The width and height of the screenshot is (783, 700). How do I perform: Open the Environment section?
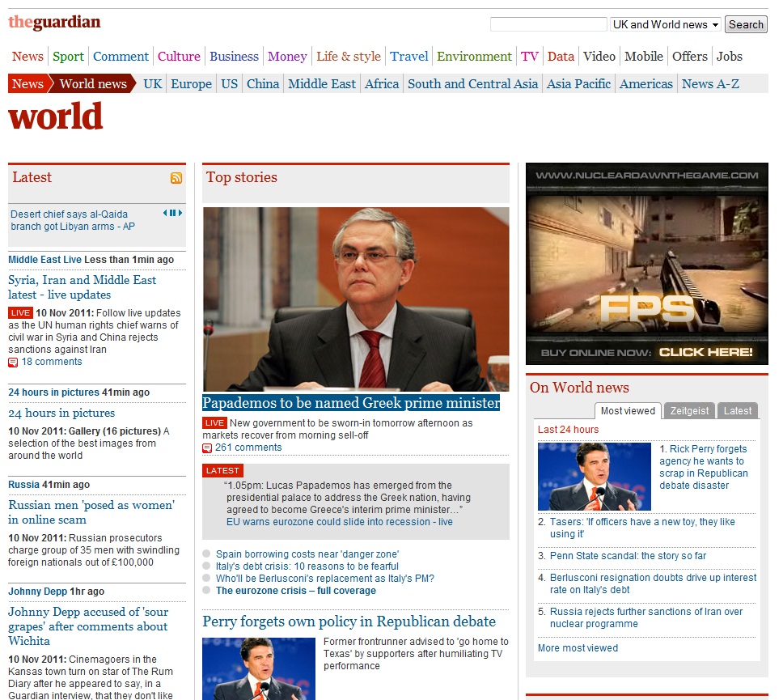[474, 57]
